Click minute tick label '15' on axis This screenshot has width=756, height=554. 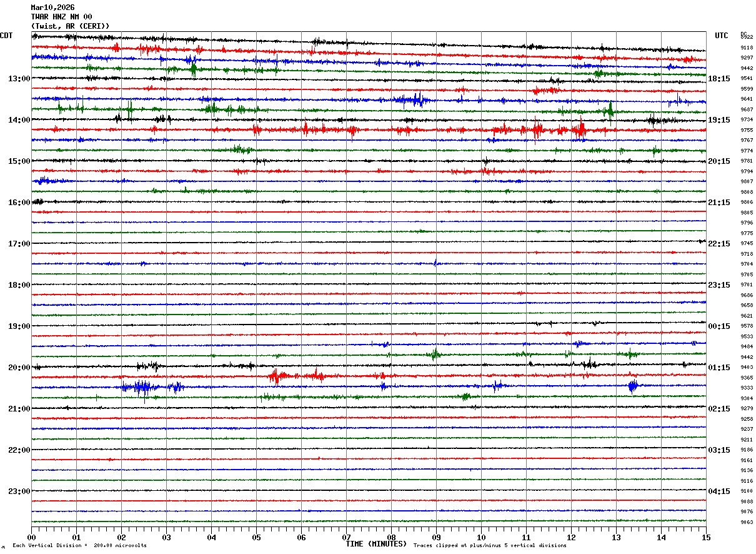tap(705, 537)
